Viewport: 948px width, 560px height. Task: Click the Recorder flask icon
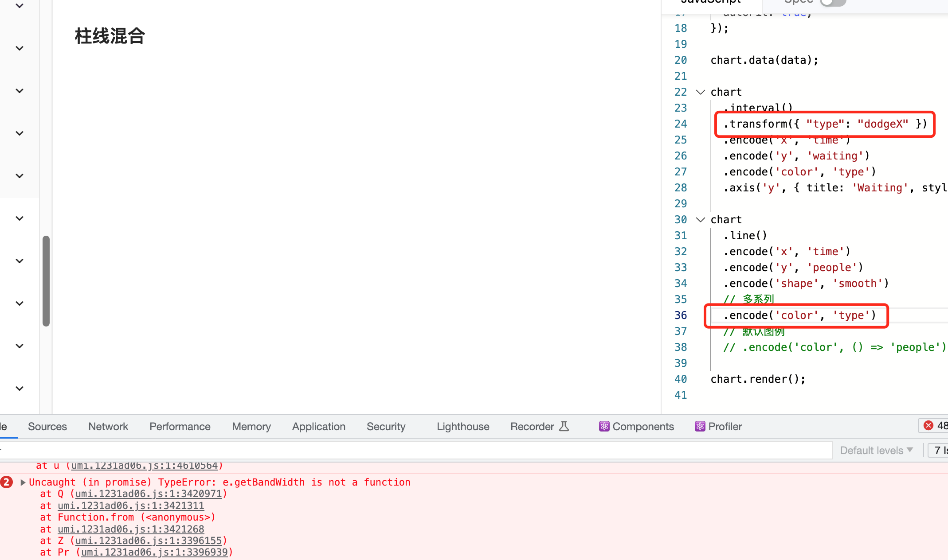point(564,426)
